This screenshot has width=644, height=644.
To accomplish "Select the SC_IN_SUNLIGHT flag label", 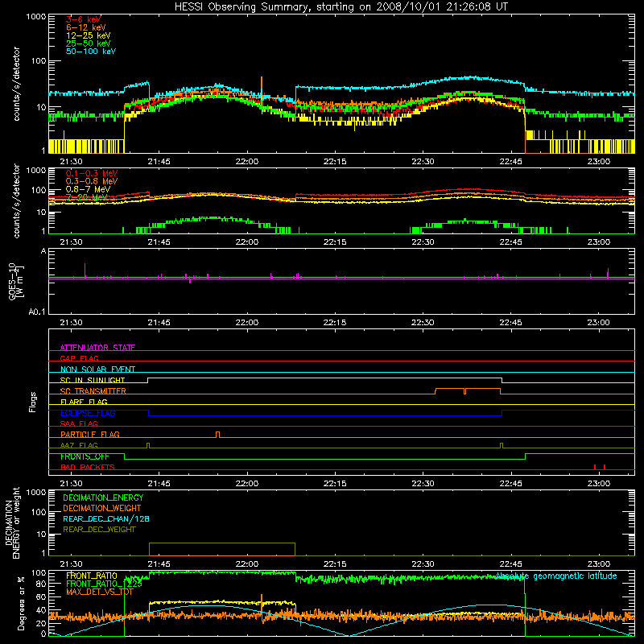I will click(x=93, y=380).
